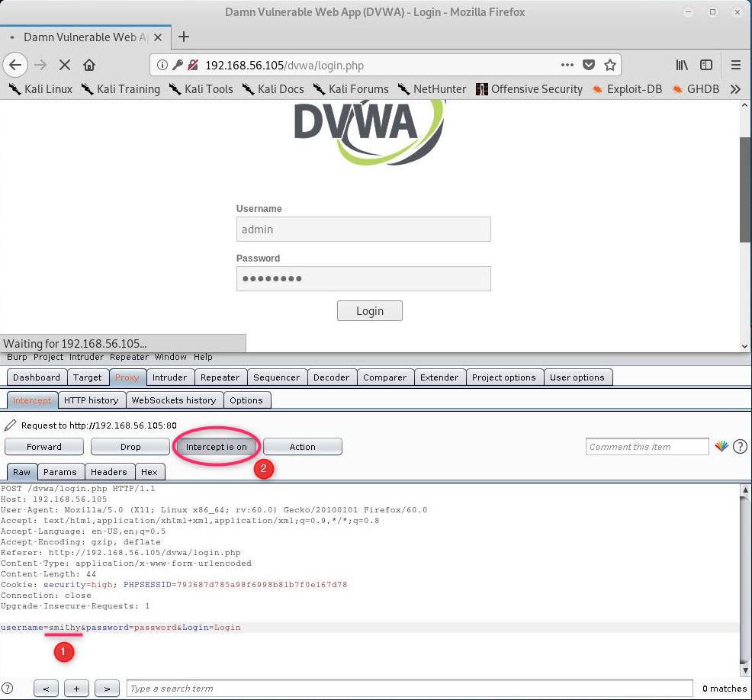Open the proxy Options sub-tab

coord(246,400)
